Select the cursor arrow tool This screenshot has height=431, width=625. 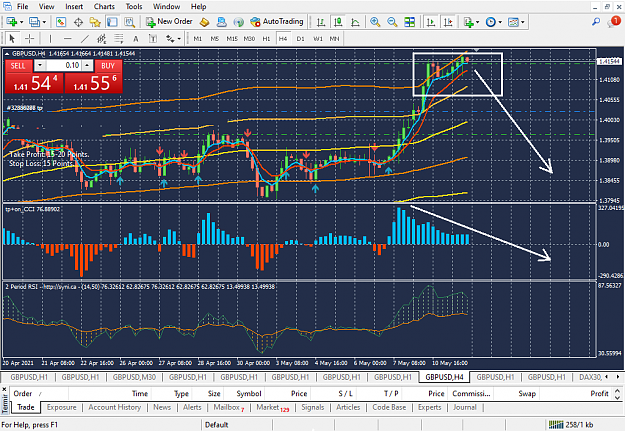[12, 38]
